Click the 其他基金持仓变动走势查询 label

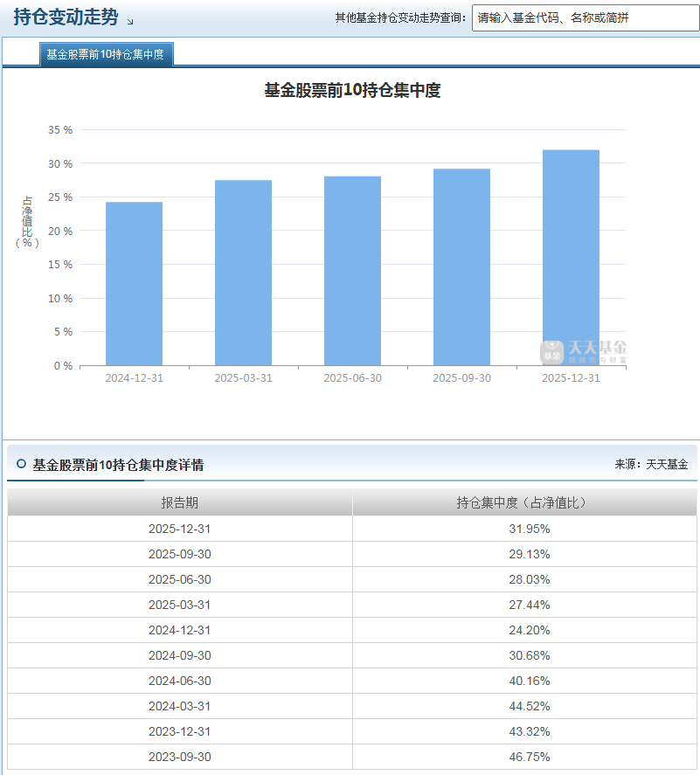click(x=400, y=17)
